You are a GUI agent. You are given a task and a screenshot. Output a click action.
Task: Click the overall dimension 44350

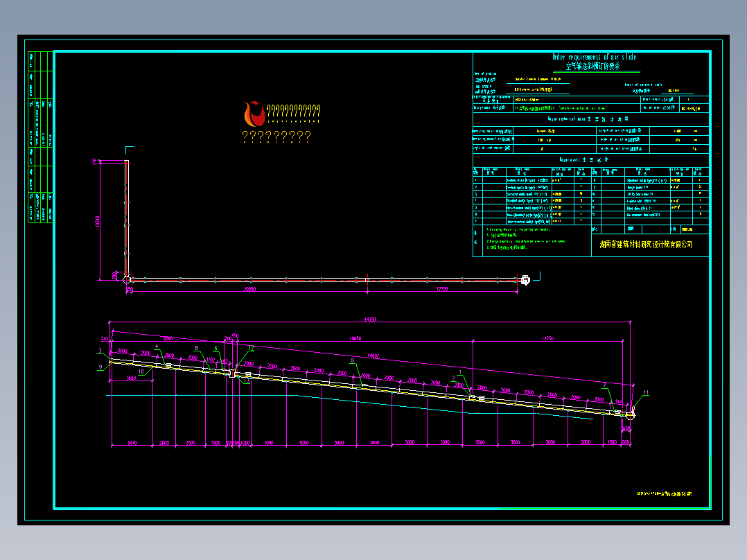pos(370,320)
